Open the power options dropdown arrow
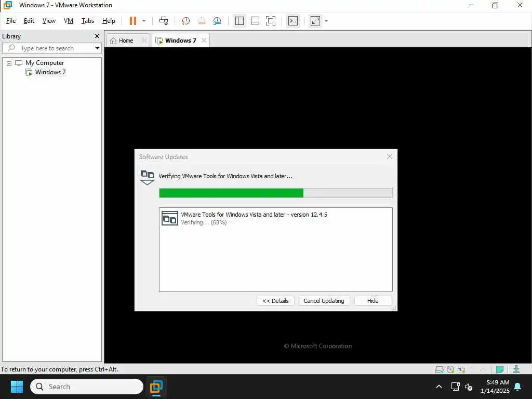Screen dimensions: 532x399 pyautogui.click(x=144, y=21)
